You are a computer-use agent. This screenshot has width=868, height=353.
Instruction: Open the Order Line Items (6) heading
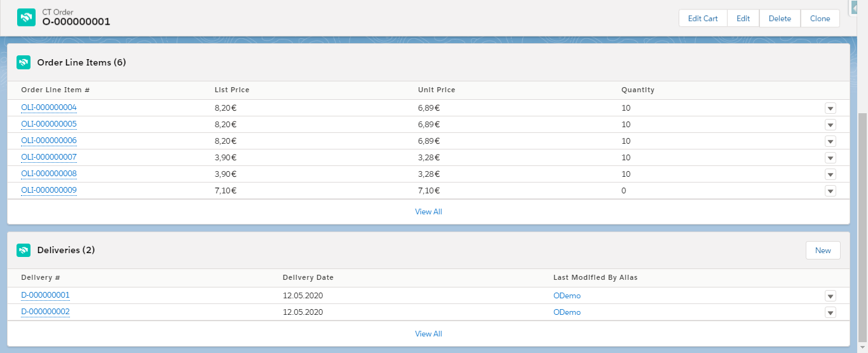pyautogui.click(x=81, y=62)
